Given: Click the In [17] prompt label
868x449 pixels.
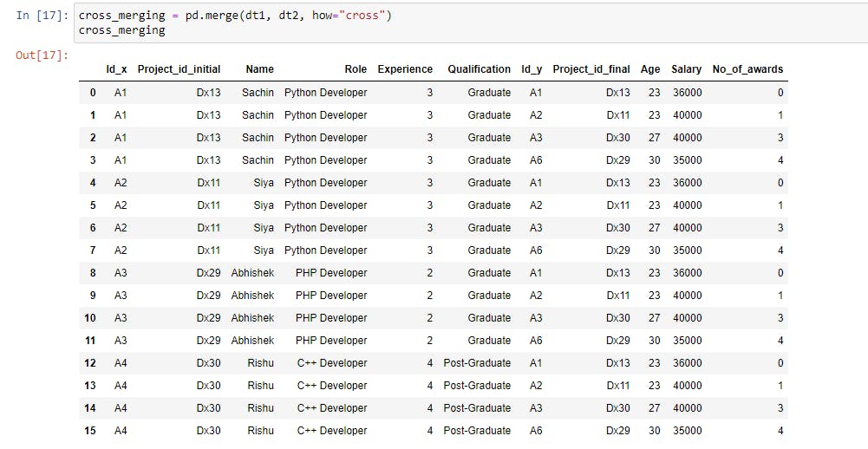Looking at the screenshot, I should (x=42, y=16).
